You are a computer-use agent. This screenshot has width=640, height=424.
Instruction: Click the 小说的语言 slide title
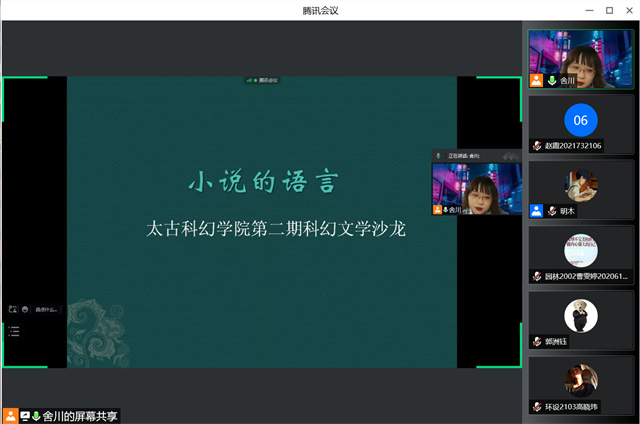point(264,183)
